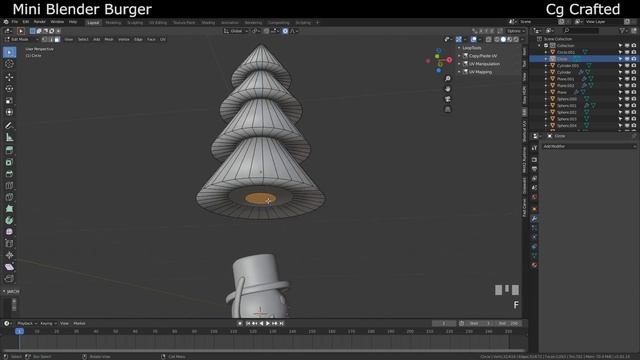Jump to the timeline end frame
The width and height of the screenshot is (640, 360).
click(x=282, y=323)
